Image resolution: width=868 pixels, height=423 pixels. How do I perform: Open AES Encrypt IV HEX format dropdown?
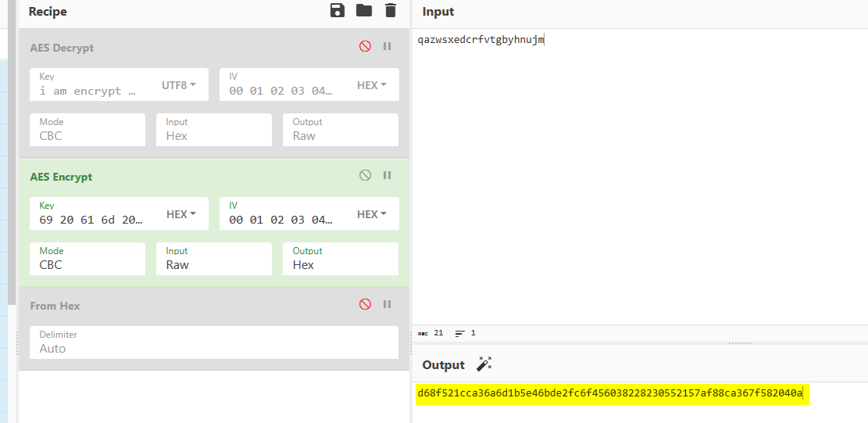click(372, 214)
